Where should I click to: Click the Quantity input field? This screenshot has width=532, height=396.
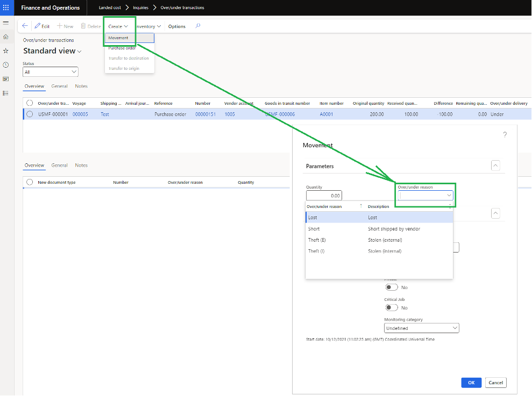[324, 196]
